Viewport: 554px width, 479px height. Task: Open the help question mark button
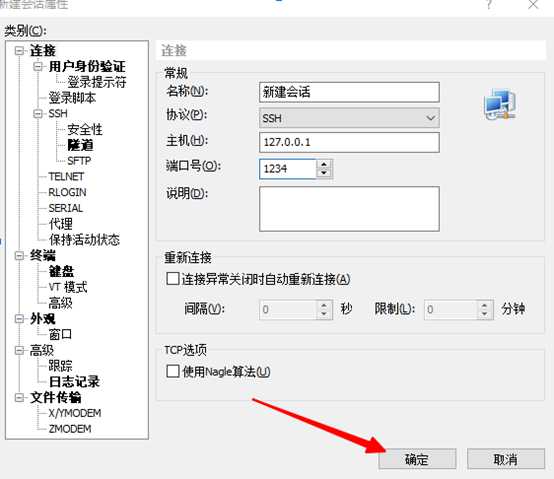489,5
